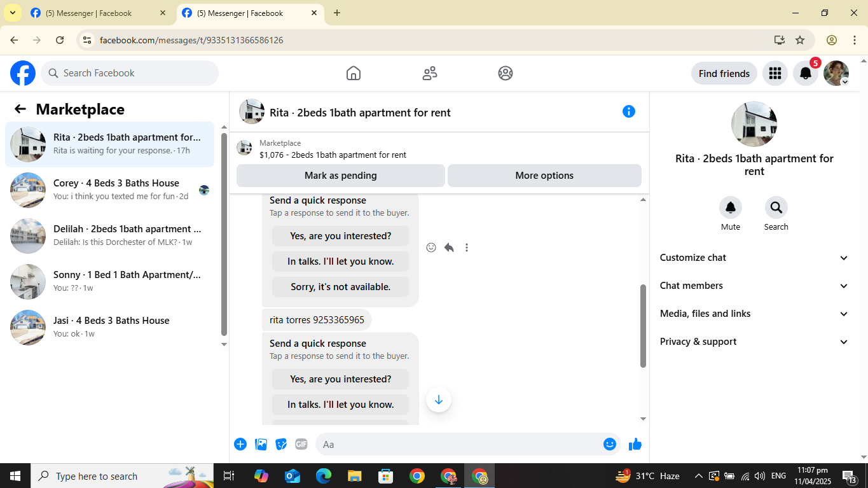Open Sonny 1 Bed 1 Bath Apartment chat
Image resolution: width=868 pixels, height=488 pixels.
click(110, 282)
